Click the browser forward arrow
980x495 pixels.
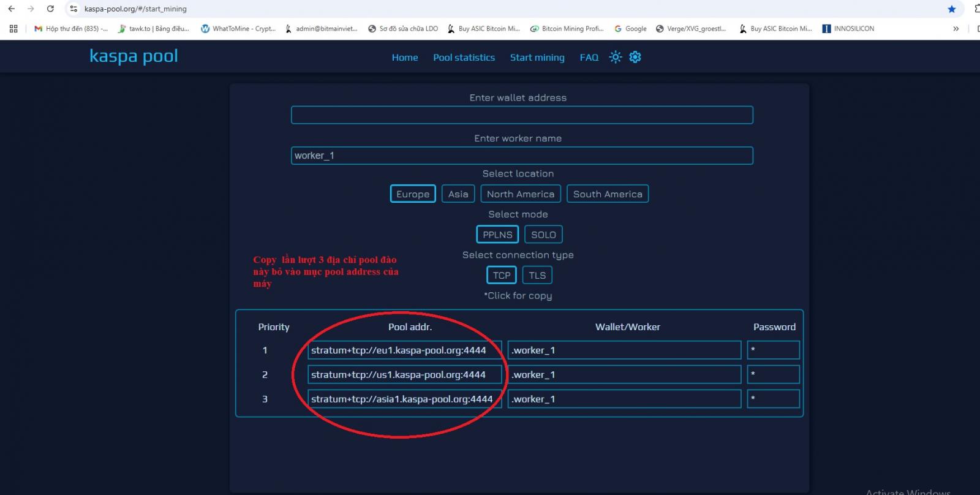tap(31, 9)
